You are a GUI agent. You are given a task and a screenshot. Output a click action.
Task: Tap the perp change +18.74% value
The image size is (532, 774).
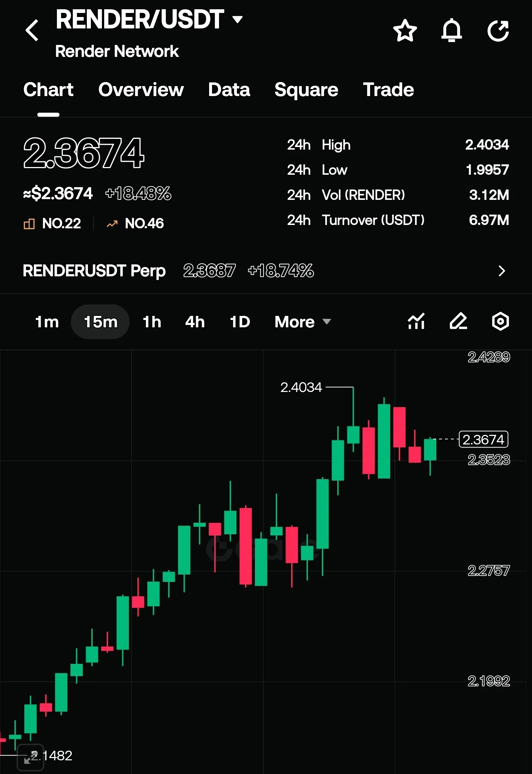coord(281,271)
